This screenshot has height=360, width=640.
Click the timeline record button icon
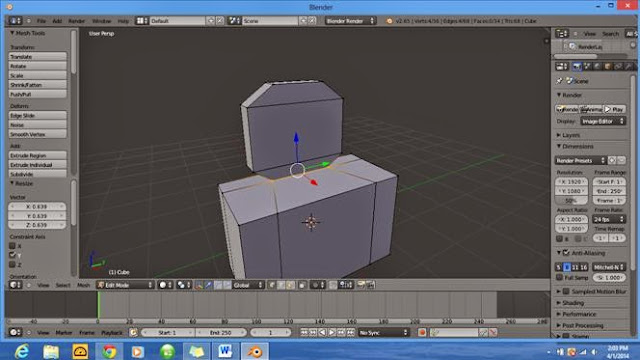coord(422,333)
